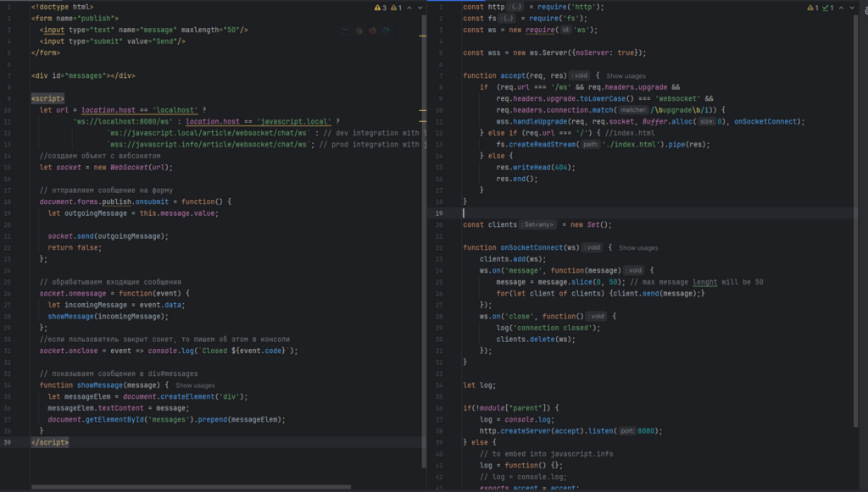This screenshot has height=492, width=868.
Task: Go to next highlighted problem in server editor
Action: pos(852,8)
